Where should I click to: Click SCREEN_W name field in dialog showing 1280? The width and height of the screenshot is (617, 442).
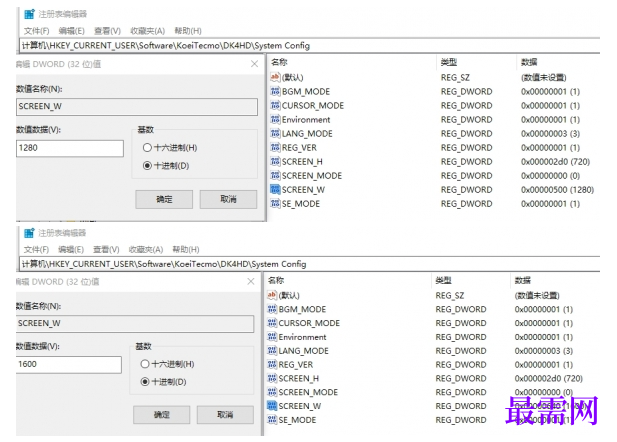[x=137, y=107]
